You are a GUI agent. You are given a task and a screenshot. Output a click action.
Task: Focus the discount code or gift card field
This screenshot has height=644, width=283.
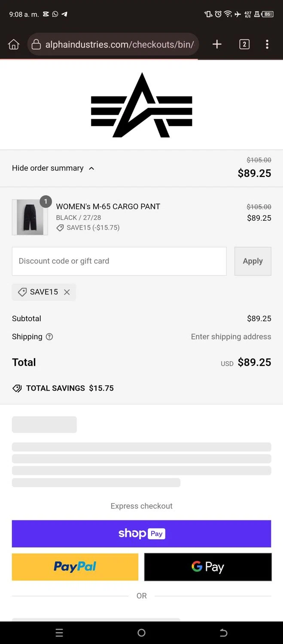point(119,261)
